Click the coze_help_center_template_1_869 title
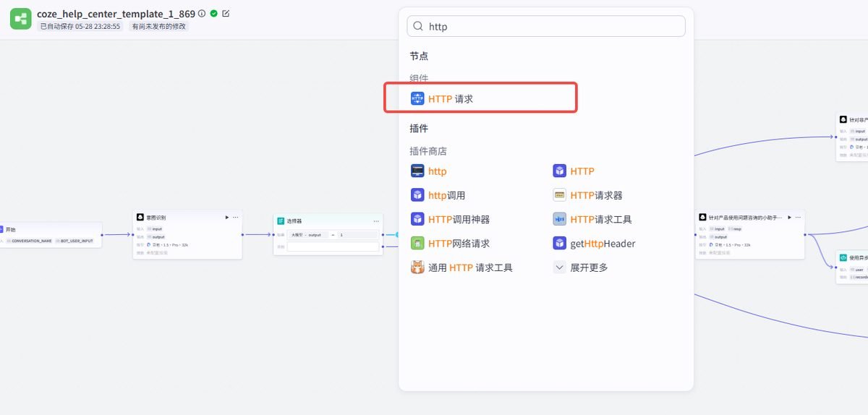Viewport: 868px width, 415px height. (116, 14)
